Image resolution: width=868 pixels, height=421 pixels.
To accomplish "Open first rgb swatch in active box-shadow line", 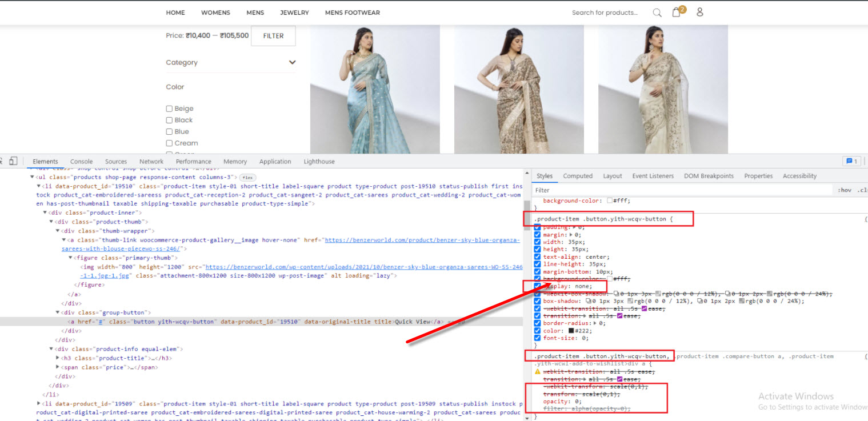I will [631, 301].
